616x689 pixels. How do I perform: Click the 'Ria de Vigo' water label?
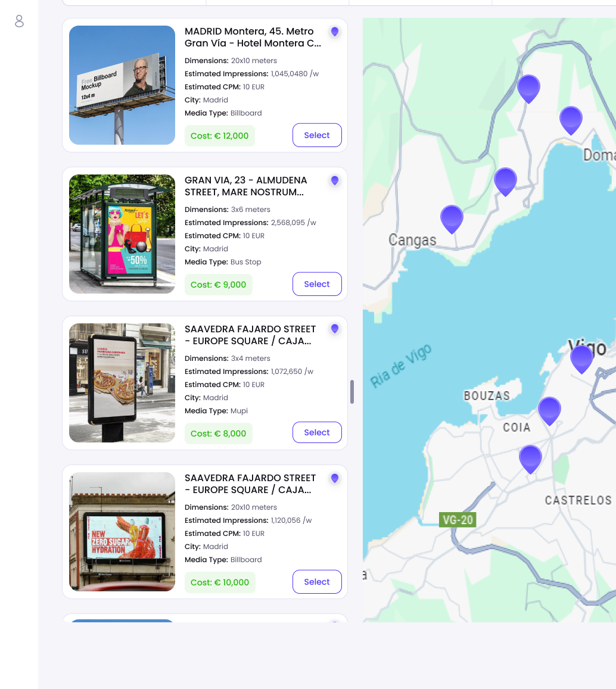400,366
